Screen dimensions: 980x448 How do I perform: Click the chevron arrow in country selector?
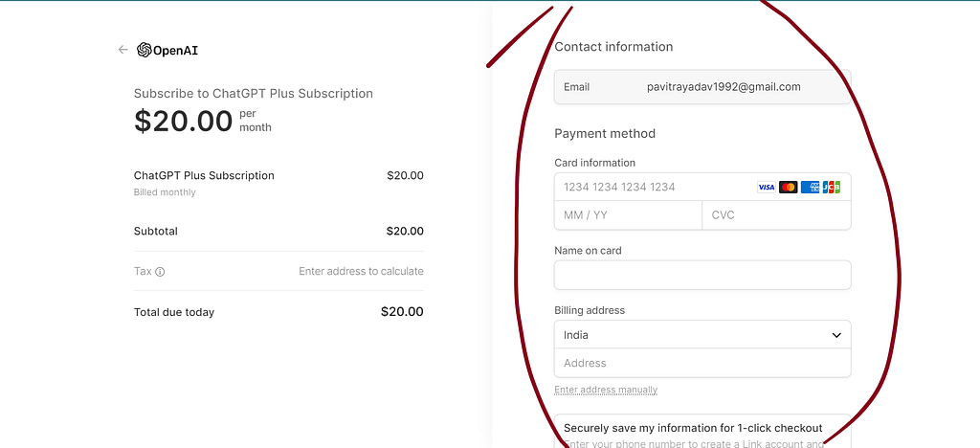pos(836,336)
